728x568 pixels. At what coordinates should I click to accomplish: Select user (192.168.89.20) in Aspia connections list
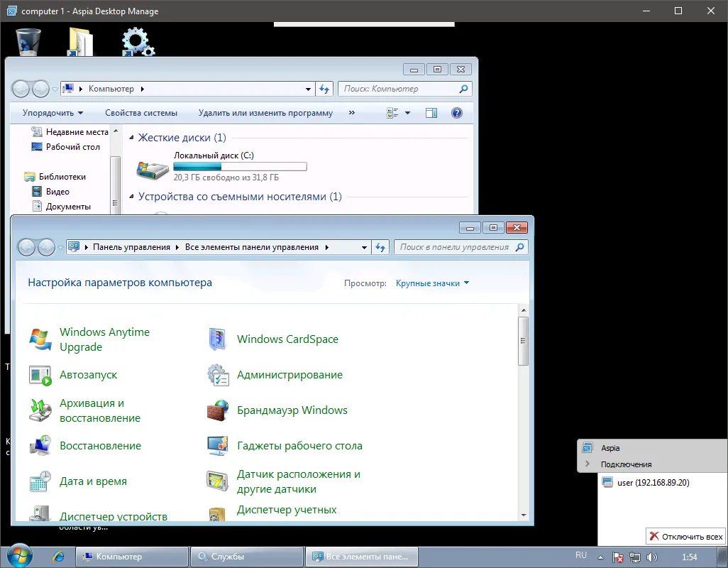(651, 482)
